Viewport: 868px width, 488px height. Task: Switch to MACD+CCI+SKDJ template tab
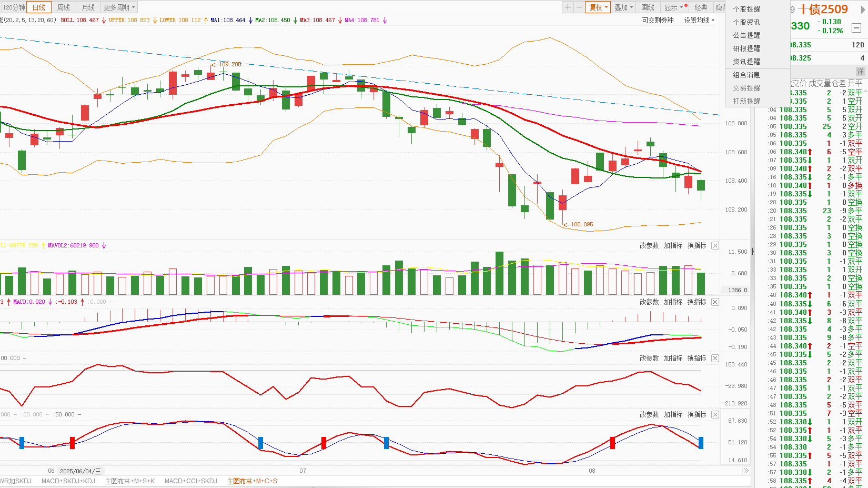click(x=191, y=481)
